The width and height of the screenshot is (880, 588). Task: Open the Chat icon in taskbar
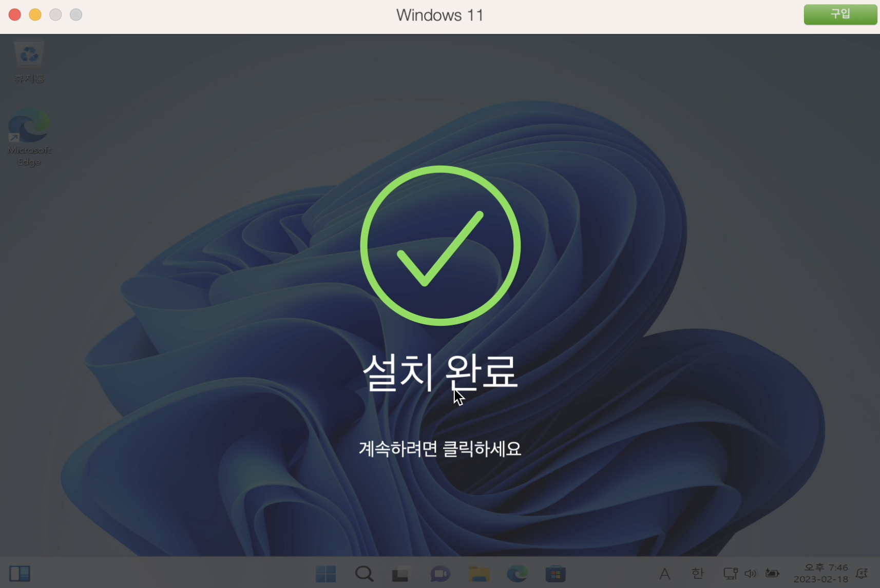tap(440, 574)
